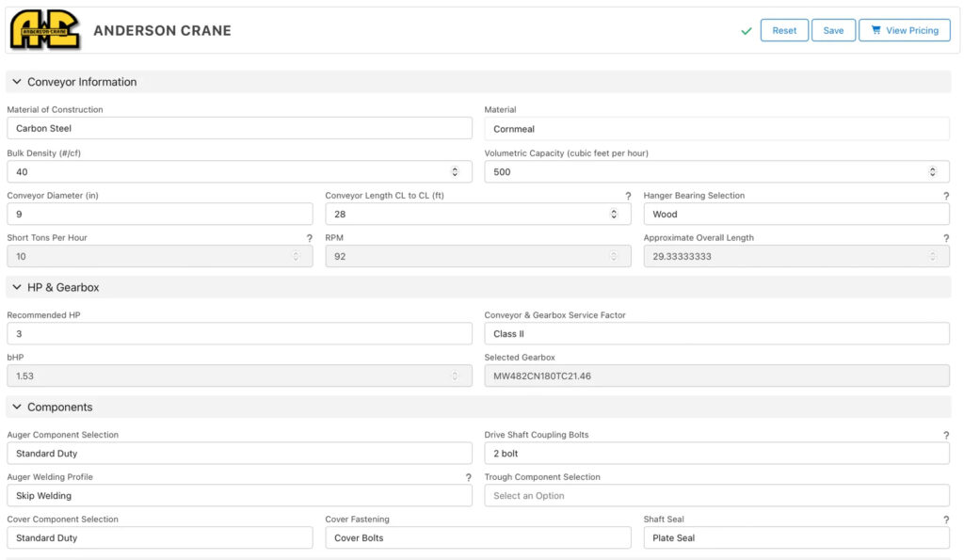Open the Conveyor & Gearbox Service Factor dropdown
The image size is (964, 560).
(x=716, y=334)
